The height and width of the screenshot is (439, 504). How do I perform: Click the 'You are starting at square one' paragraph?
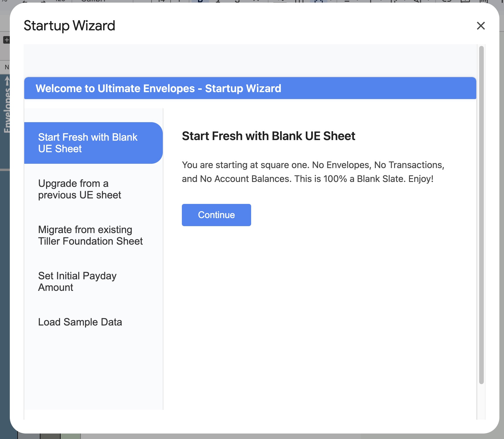[313, 172]
